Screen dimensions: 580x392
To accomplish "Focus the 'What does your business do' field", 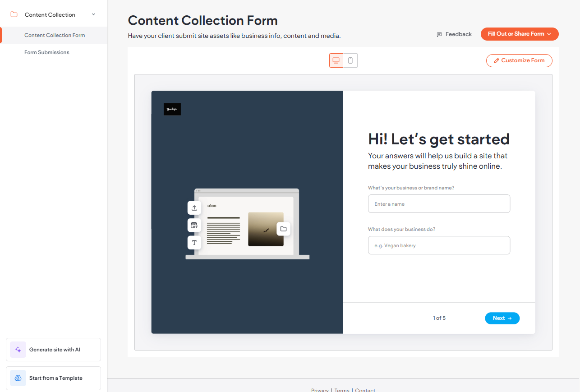I will pyautogui.click(x=439, y=245).
